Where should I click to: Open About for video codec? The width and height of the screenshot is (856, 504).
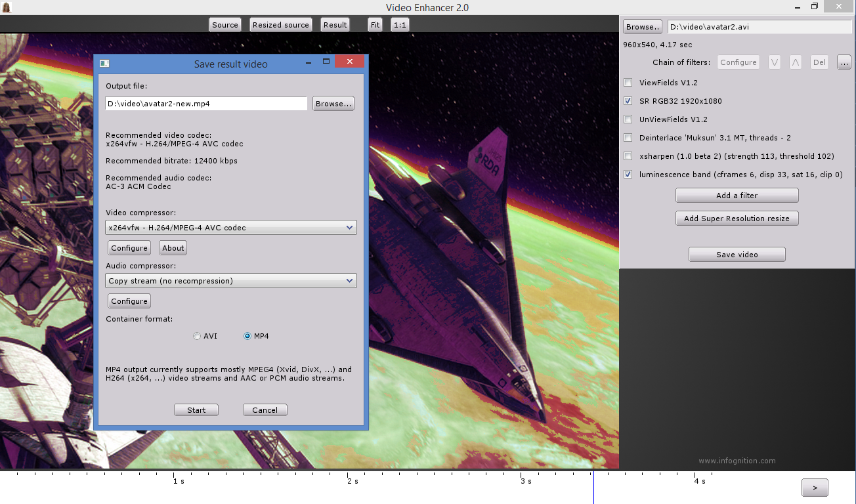click(173, 248)
